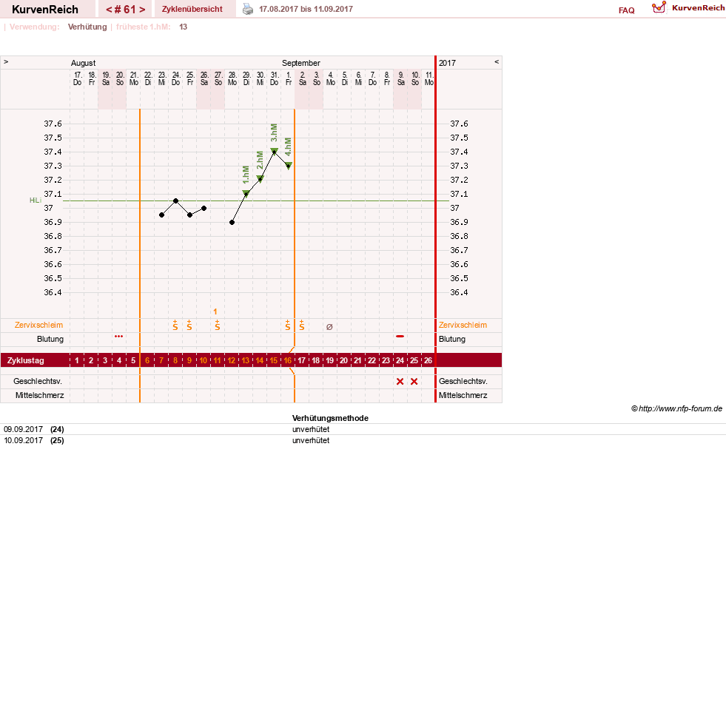
Task: Click the temperature dot on cycle day 7
Action: (x=161, y=215)
